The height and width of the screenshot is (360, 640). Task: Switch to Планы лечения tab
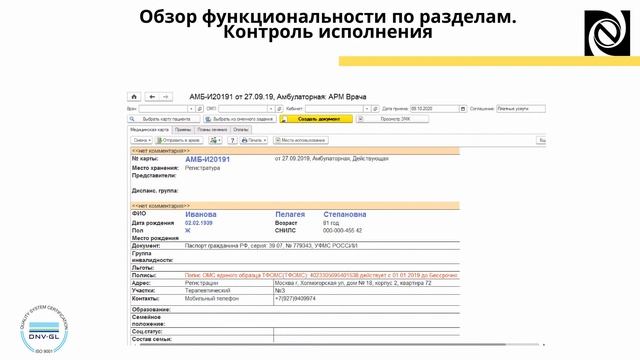[x=212, y=130]
